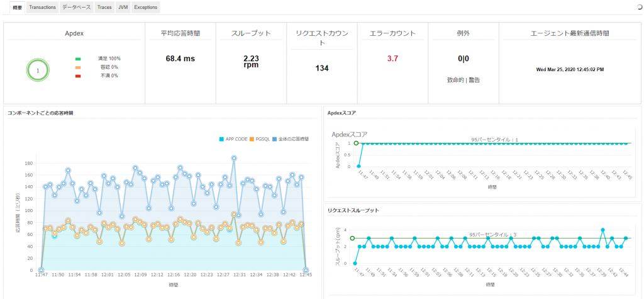Viewport: 644px width, 299px height.
Task: Select the Exceptions tab
Action: (x=145, y=8)
